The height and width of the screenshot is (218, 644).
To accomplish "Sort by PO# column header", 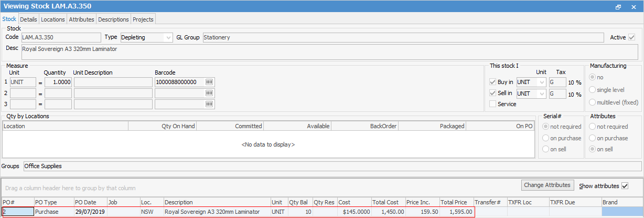I will (17, 202).
